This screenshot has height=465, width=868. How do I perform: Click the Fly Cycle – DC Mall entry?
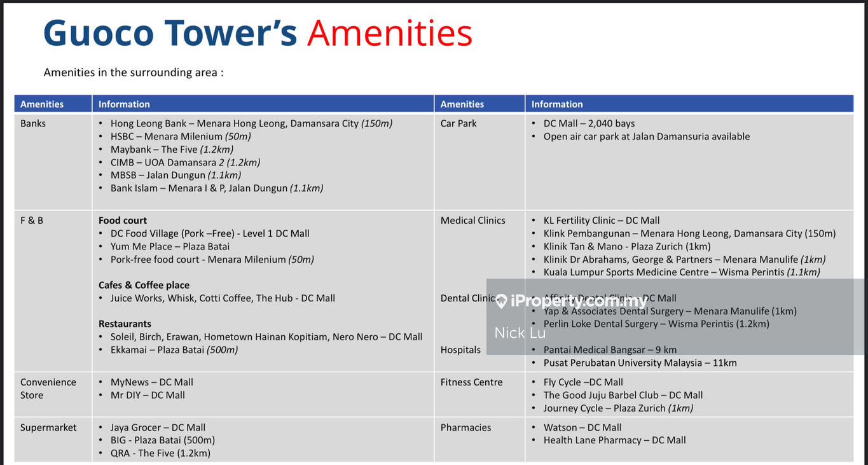[x=582, y=382]
